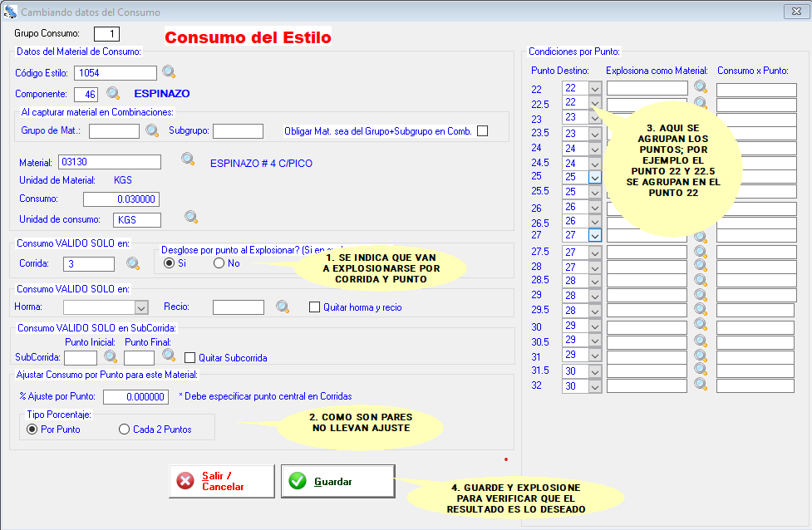Open Punto Destino dropdown for punto 30
This screenshot has width=812, height=530.
coord(595,326)
